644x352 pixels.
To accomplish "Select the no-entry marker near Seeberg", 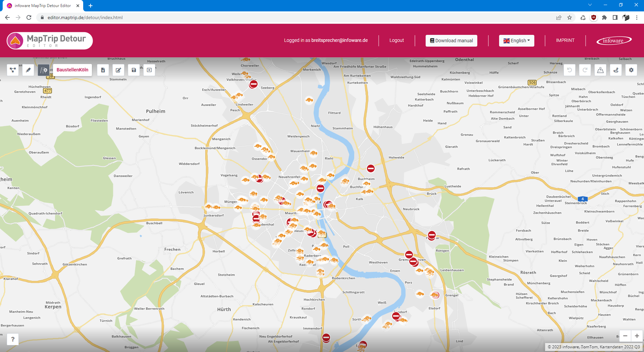I will pyautogui.click(x=254, y=84).
